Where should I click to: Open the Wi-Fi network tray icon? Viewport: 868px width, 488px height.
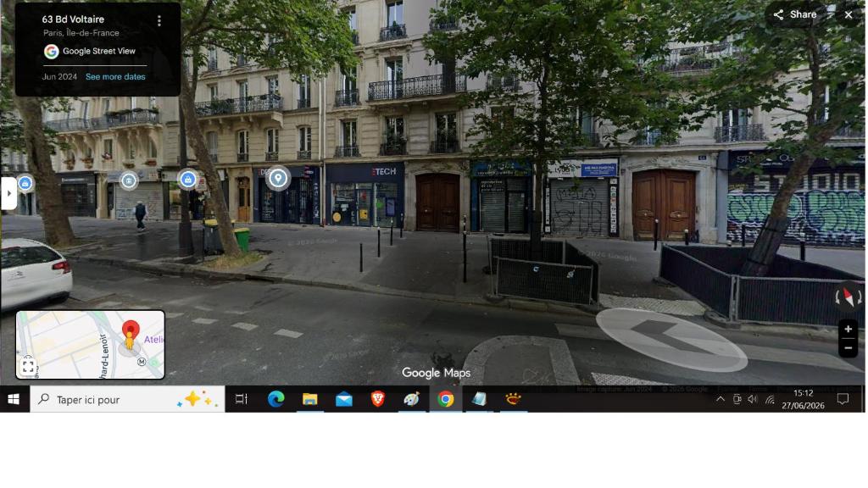tap(770, 399)
